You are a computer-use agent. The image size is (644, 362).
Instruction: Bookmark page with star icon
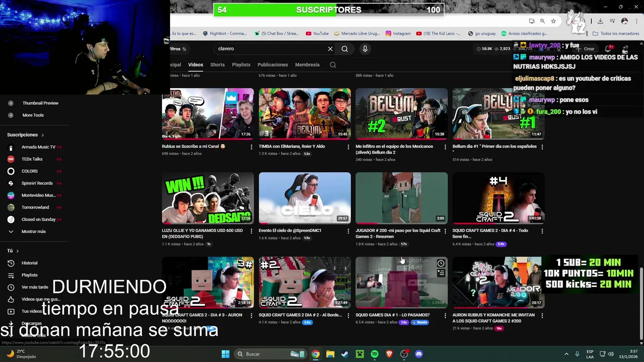[x=553, y=21]
